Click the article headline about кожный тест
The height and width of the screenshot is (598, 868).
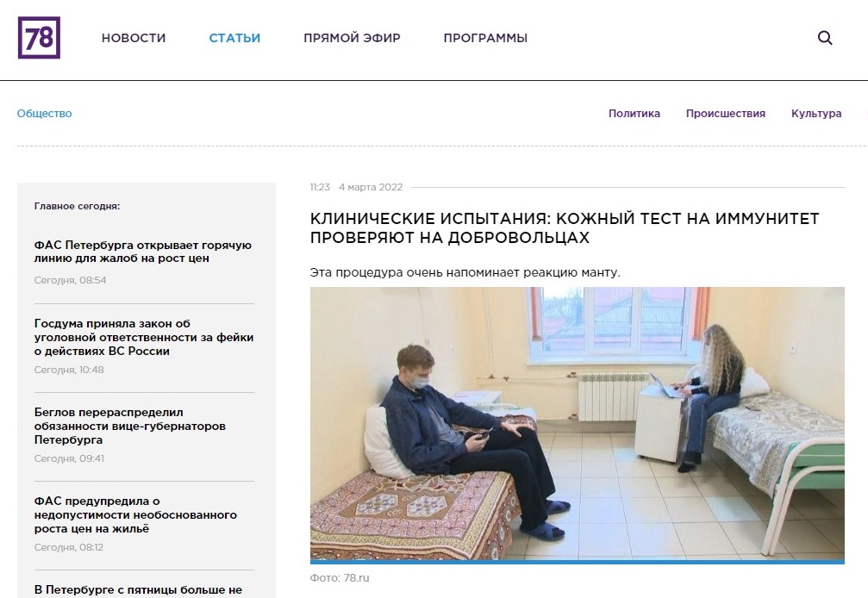pos(565,228)
